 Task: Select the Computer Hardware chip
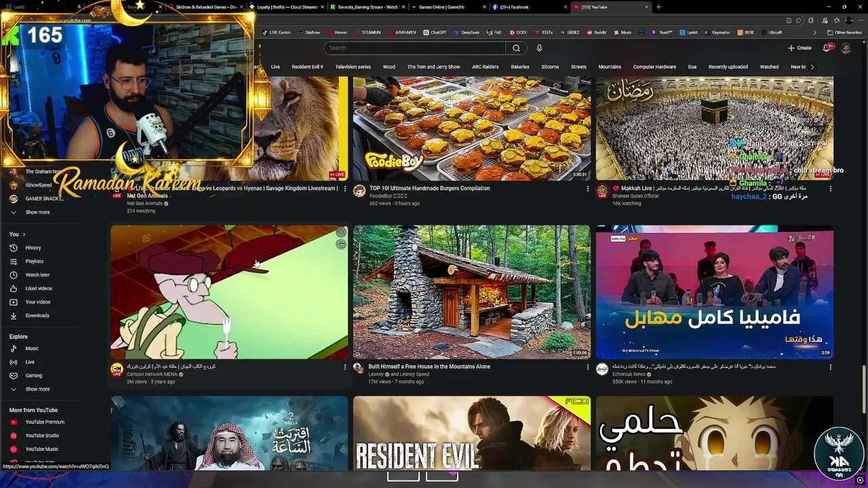click(x=654, y=66)
